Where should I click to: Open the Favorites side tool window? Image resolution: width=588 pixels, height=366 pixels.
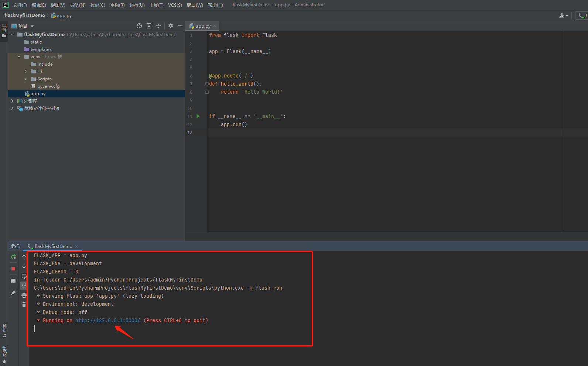4,355
